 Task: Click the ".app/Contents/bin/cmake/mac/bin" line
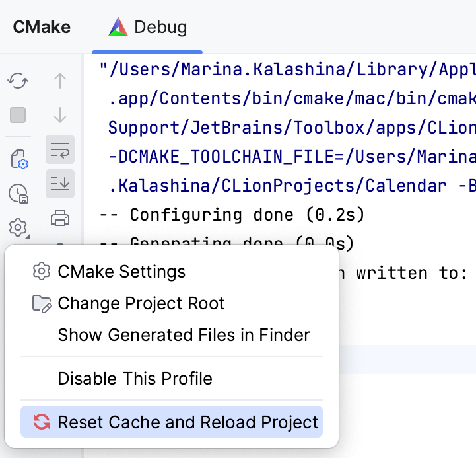292,98
